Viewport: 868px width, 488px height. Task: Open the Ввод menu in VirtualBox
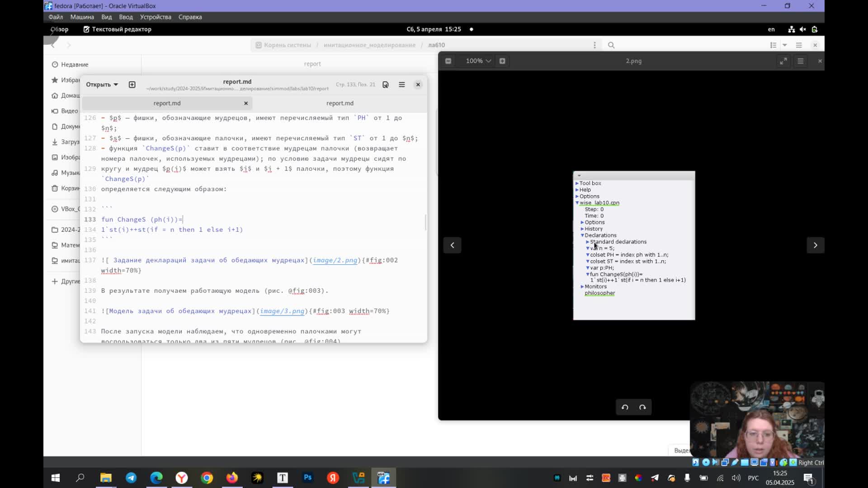coord(126,17)
